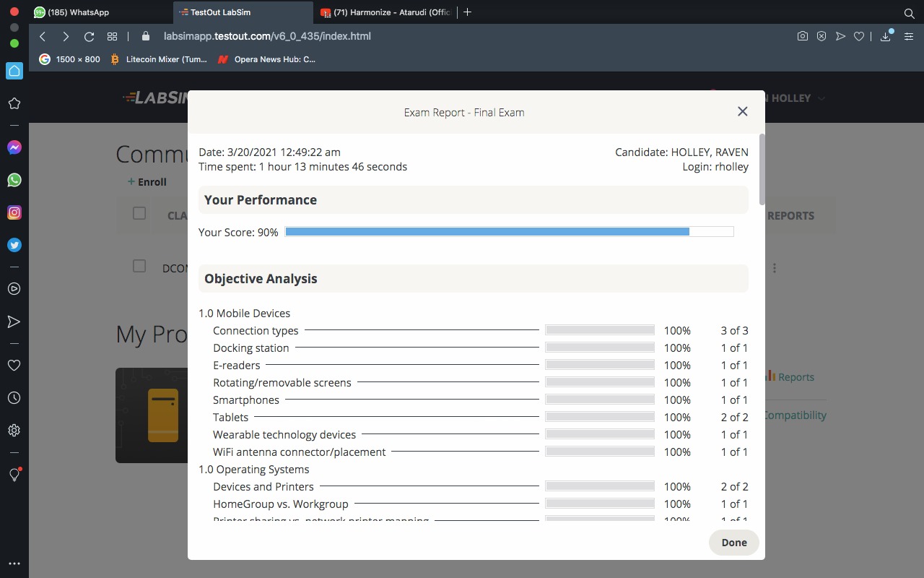
Task: Open the History clock icon in sidebar
Action: tap(14, 398)
